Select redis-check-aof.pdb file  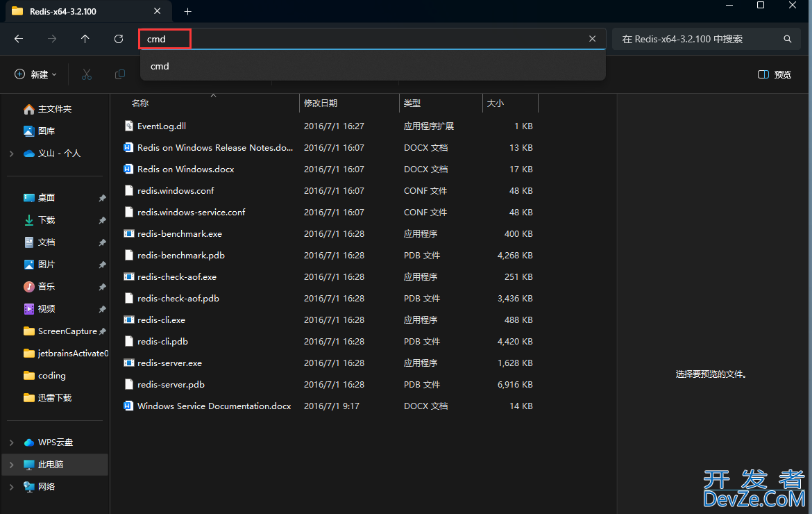pyautogui.click(x=178, y=299)
